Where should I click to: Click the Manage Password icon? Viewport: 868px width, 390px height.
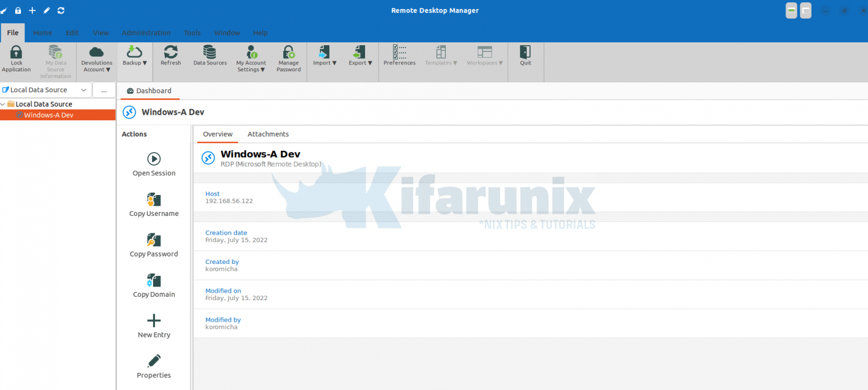click(x=288, y=58)
